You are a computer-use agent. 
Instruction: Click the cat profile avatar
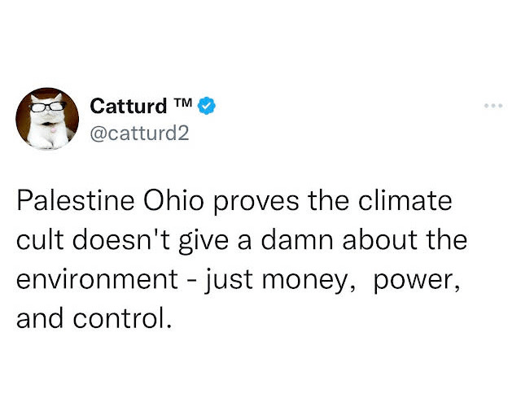[x=46, y=118]
